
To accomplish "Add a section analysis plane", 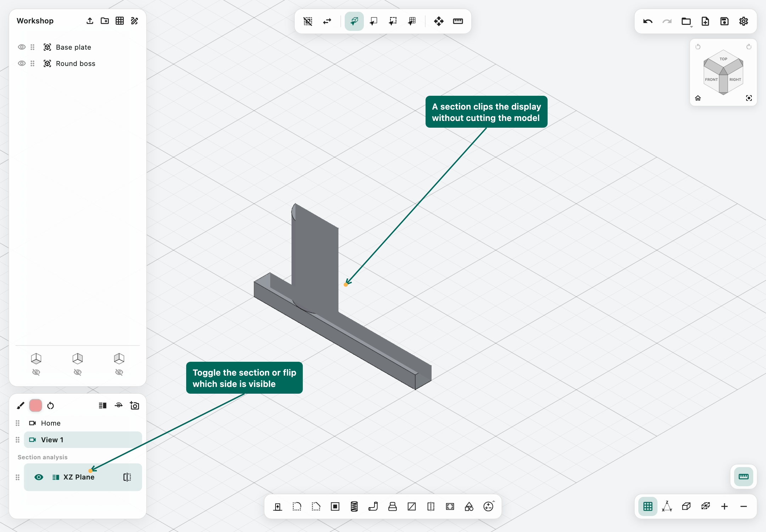I will coord(102,405).
